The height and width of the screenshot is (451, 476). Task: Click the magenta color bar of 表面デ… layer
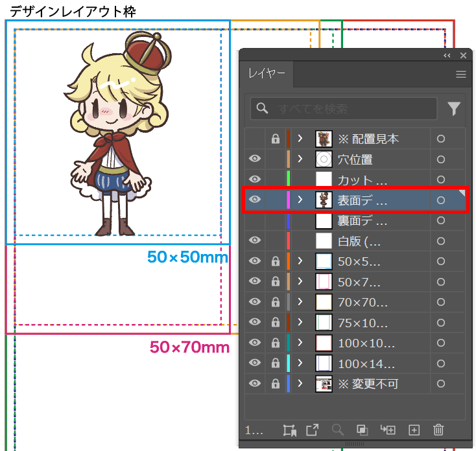click(x=288, y=200)
